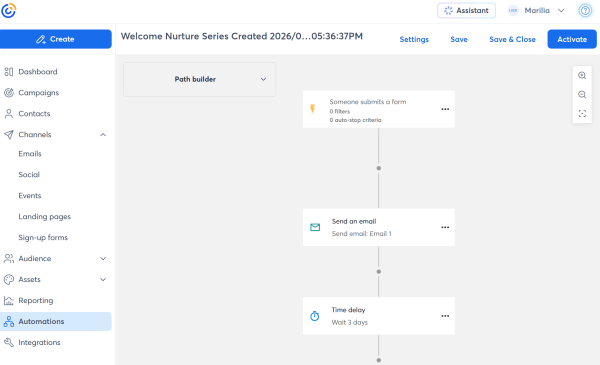Select the Someone submits a form step
600x365 pixels.
pos(378,109)
